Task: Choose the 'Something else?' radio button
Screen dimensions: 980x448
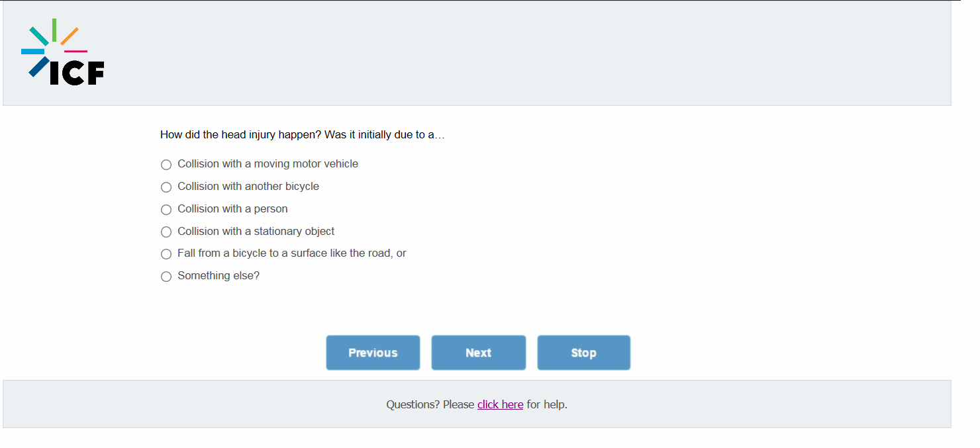Action: pyautogui.click(x=166, y=277)
